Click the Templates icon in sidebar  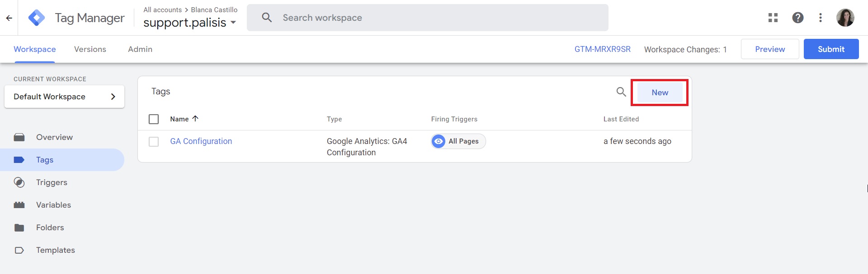coord(19,250)
